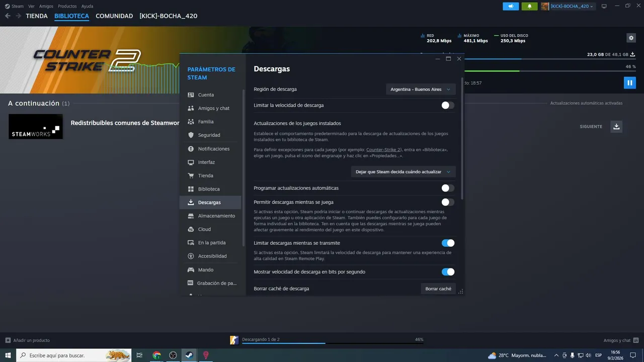Open Chrome from the taskbar
Screen dimensions: 644x362
(156, 355)
